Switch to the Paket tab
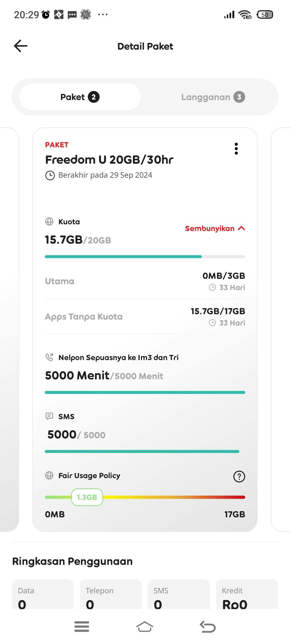290x644 pixels. (x=80, y=97)
